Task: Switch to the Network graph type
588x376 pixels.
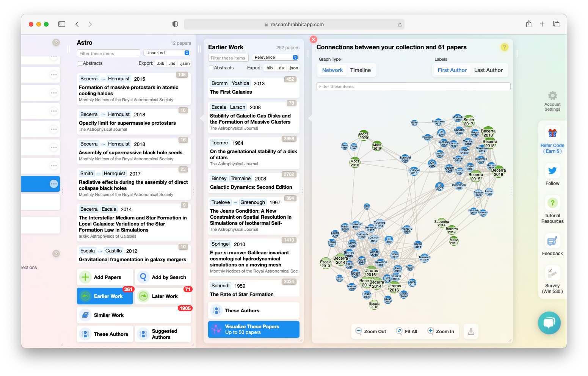Action: point(332,70)
